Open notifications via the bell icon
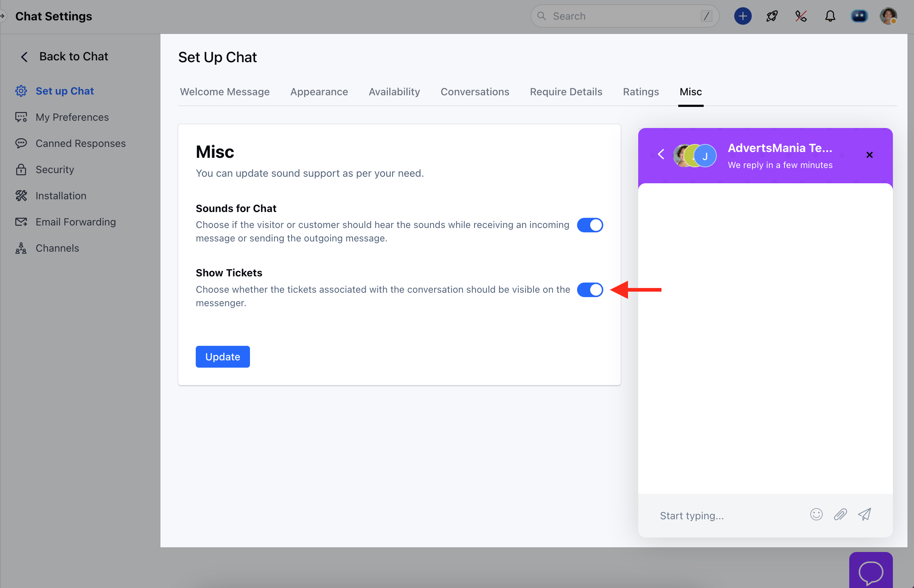The image size is (914, 588). [830, 16]
